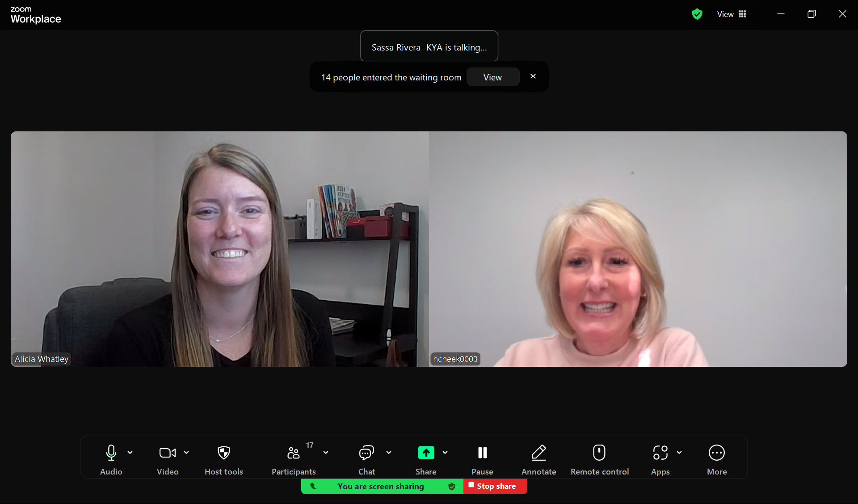The width and height of the screenshot is (858, 504).
Task: Expand the Audio options chevron
Action: (x=130, y=453)
